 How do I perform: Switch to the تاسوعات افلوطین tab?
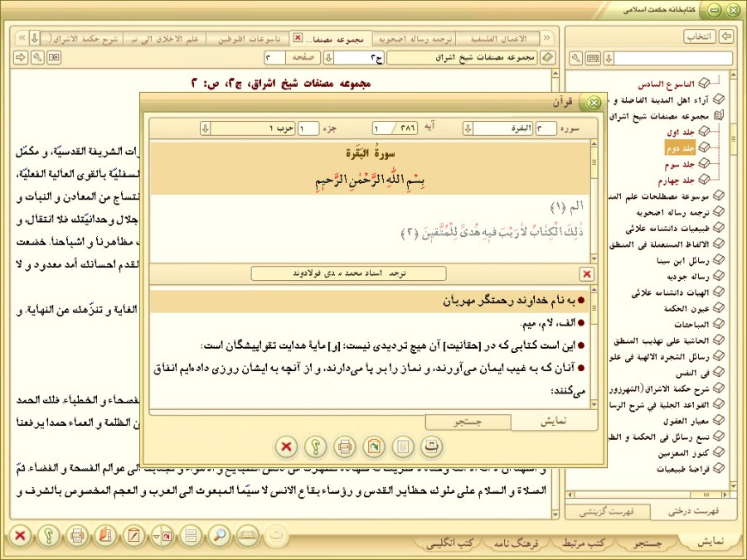[x=249, y=39]
